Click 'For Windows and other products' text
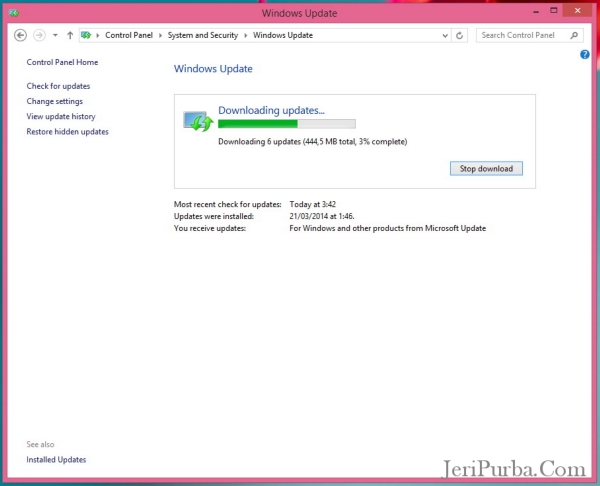The image size is (600, 486). [x=388, y=228]
